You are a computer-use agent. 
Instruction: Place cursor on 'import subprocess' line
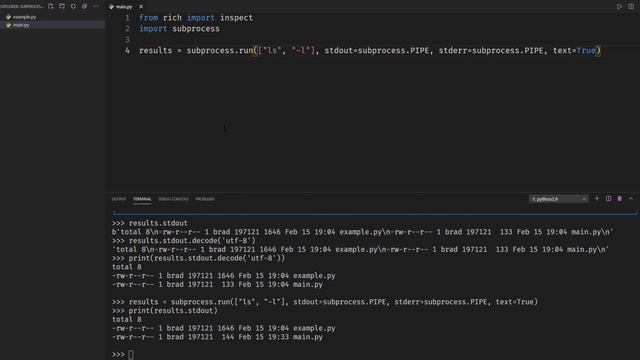179,29
